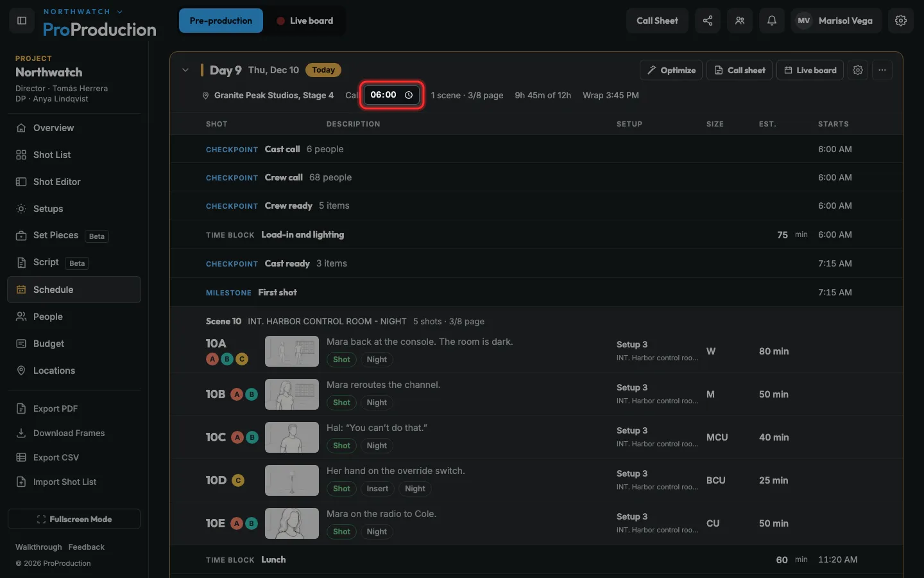Click cast badge A on shot 10A

click(212, 359)
